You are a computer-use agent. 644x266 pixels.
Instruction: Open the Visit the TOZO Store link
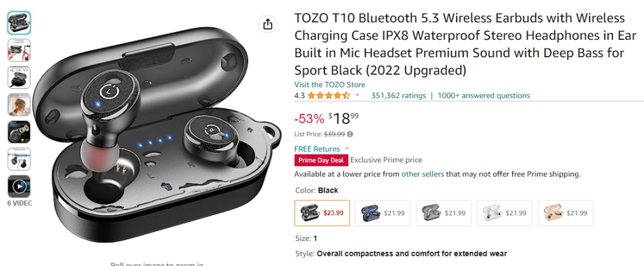click(330, 85)
